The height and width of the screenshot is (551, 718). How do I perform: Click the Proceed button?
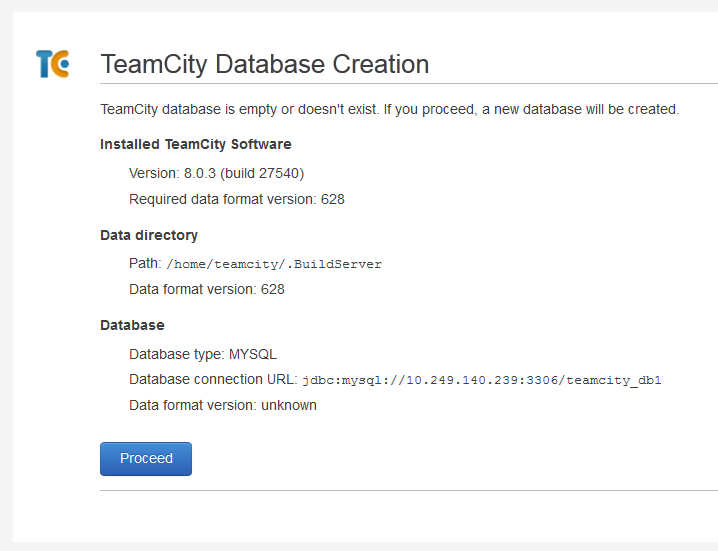click(x=146, y=458)
